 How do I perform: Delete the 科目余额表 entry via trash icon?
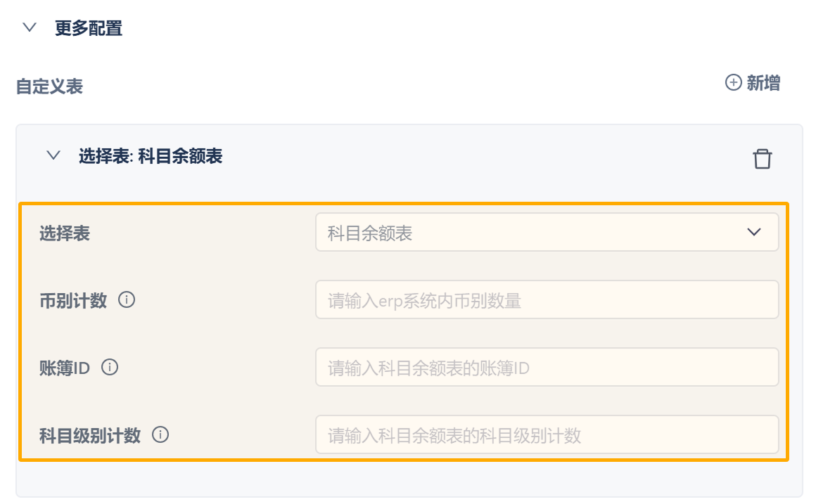click(x=762, y=158)
